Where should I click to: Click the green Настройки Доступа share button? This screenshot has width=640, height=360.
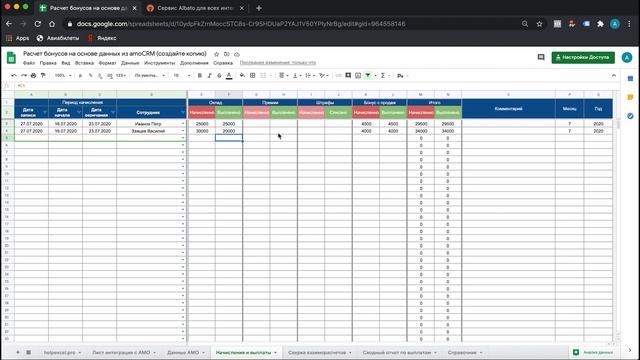pos(583,57)
